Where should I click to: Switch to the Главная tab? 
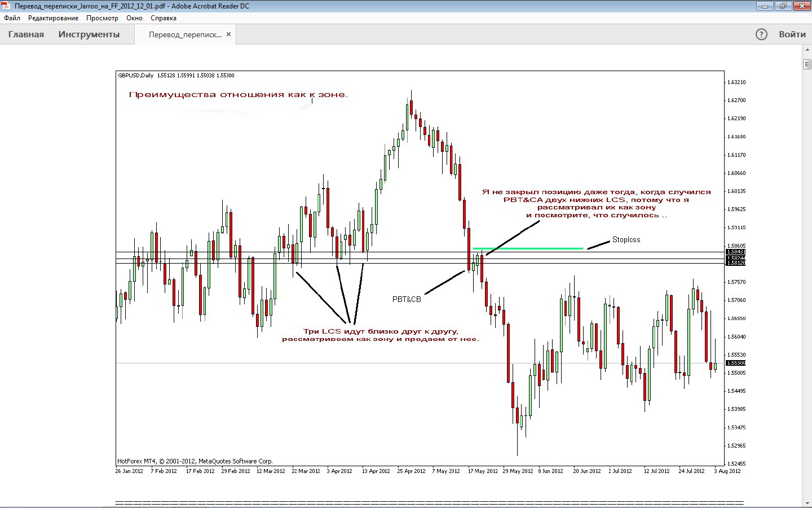(26, 34)
